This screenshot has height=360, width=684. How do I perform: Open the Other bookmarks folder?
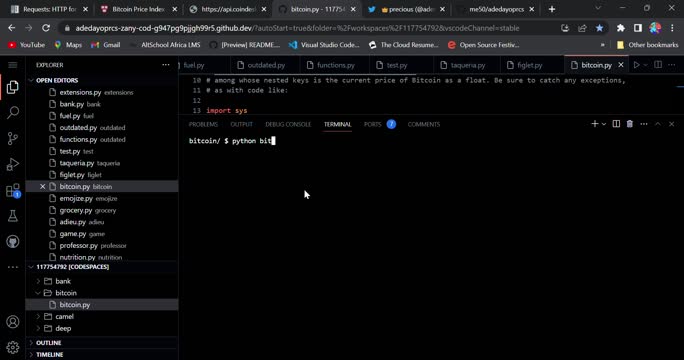pyautogui.click(x=647, y=45)
